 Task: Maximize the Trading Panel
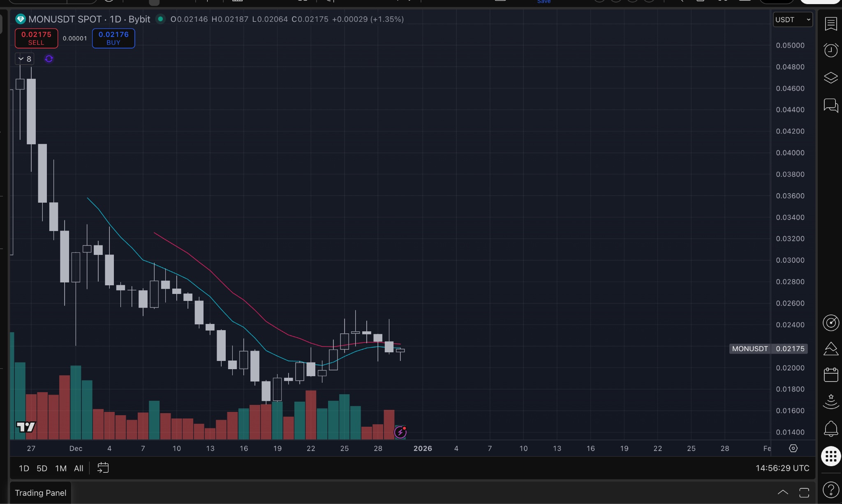804,492
